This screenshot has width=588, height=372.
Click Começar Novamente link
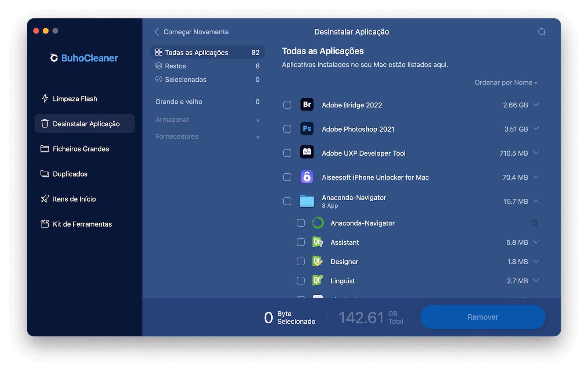196,32
